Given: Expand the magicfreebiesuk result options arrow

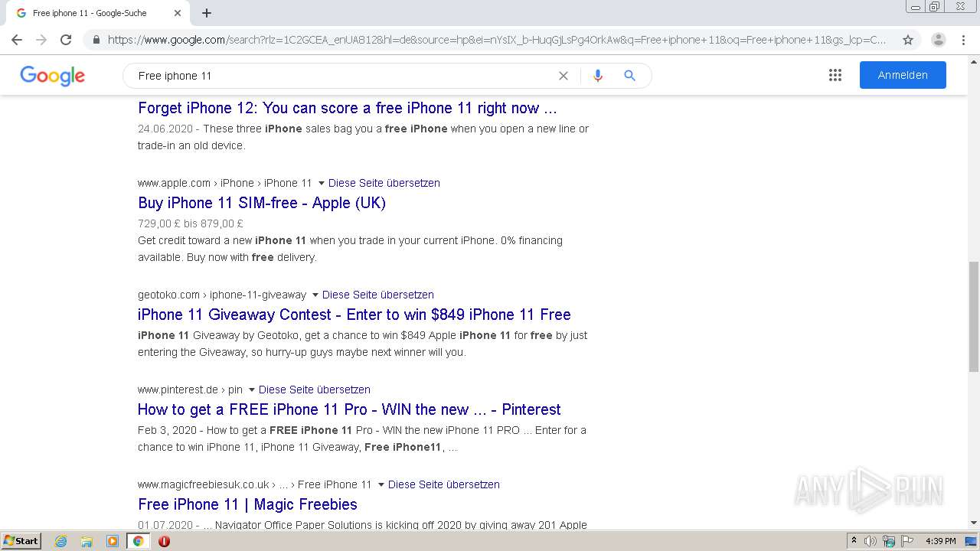Looking at the screenshot, I should 381,485.
